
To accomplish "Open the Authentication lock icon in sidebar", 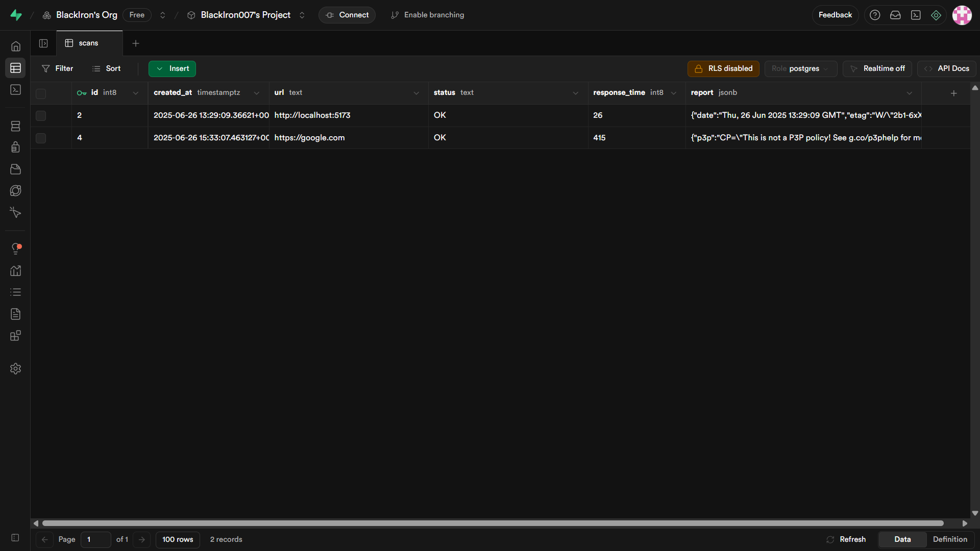I will (x=16, y=147).
